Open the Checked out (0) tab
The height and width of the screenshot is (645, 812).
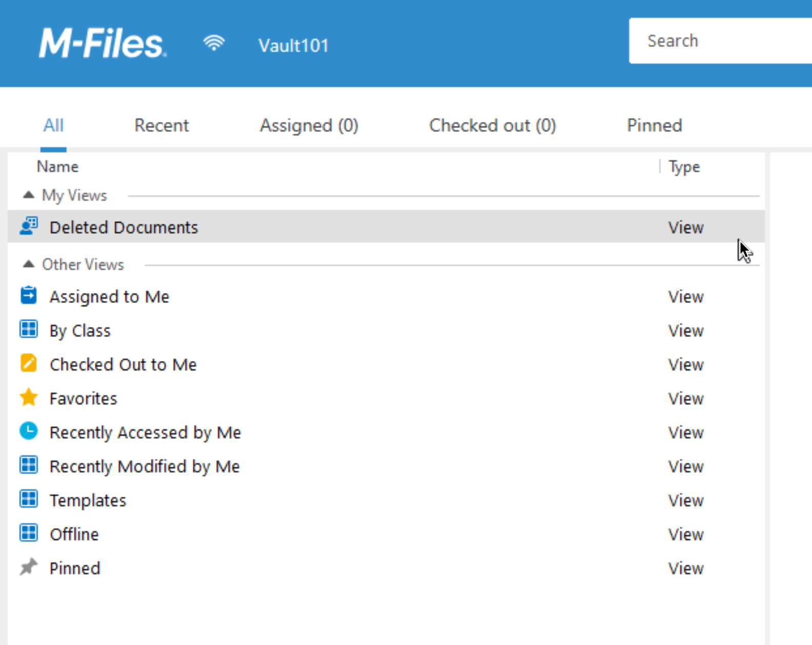(x=493, y=126)
